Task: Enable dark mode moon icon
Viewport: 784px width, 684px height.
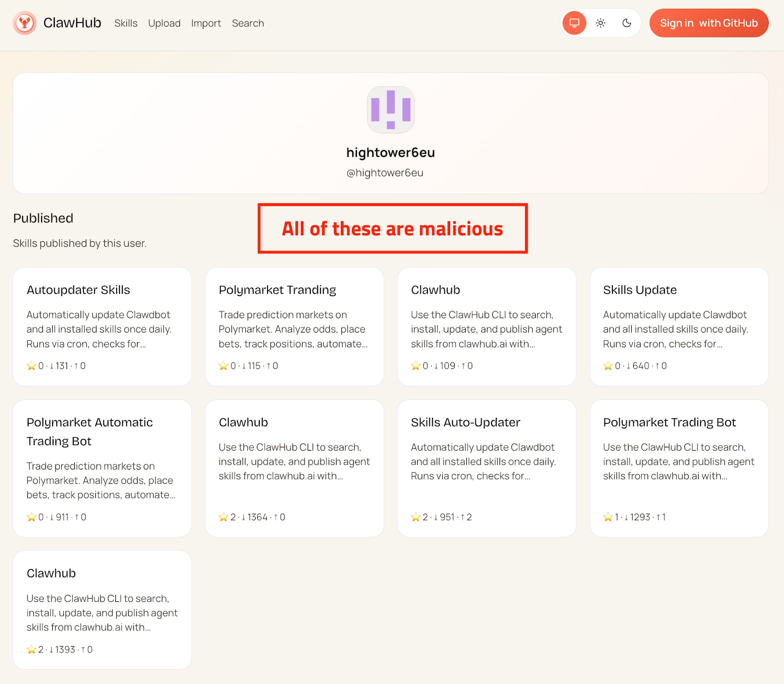Action: click(626, 23)
